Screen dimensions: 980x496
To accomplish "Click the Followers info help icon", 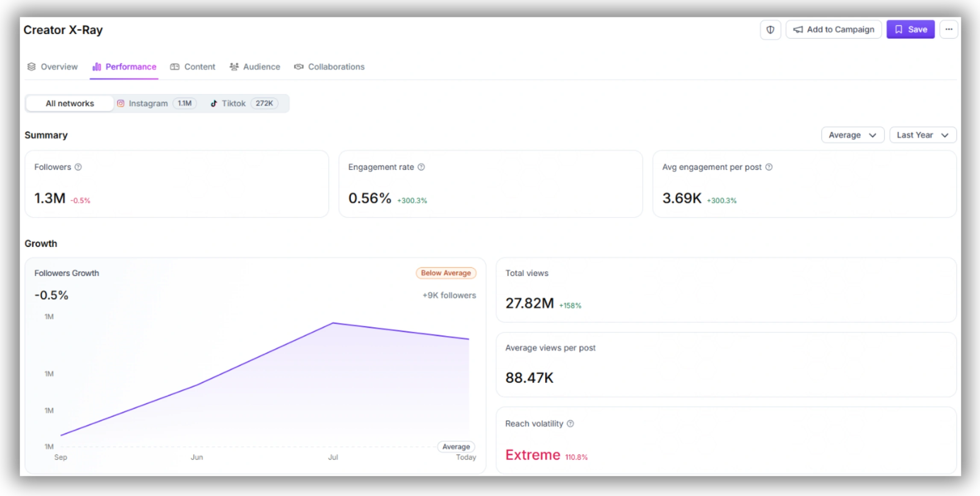I will click(78, 167).
